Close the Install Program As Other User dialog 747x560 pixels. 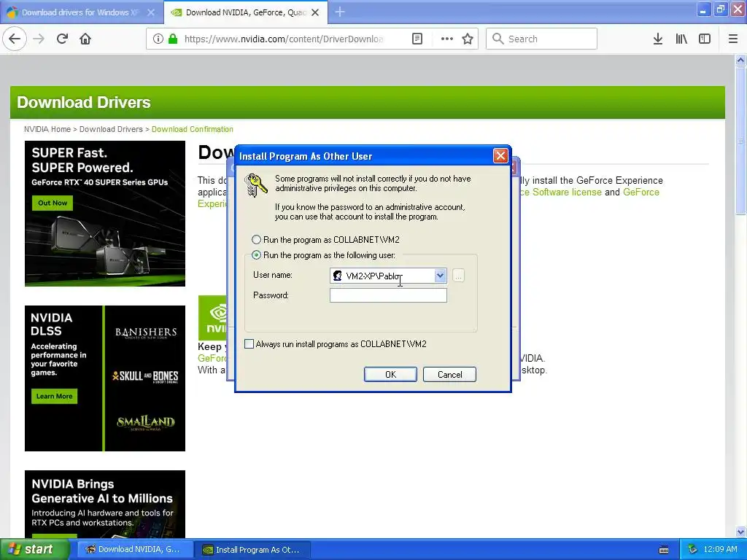click(x=500, y=156)
